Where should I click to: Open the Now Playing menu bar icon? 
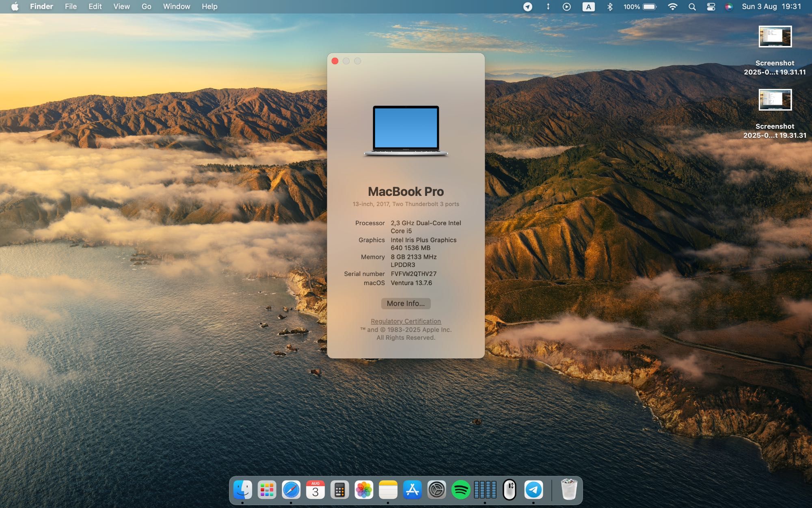pyautogui.click(x=567, y=7)
